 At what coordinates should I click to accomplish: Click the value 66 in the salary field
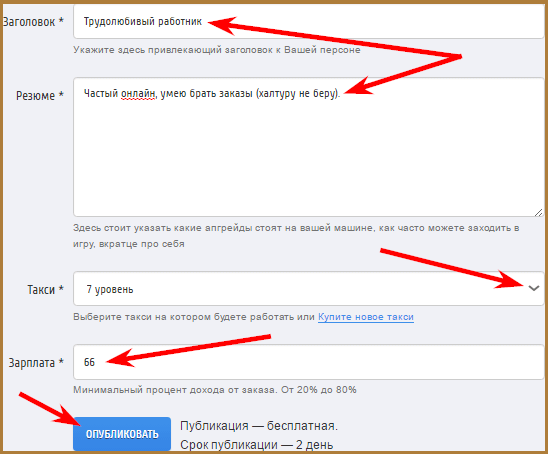pyautogui.click(x=89, y=362)
